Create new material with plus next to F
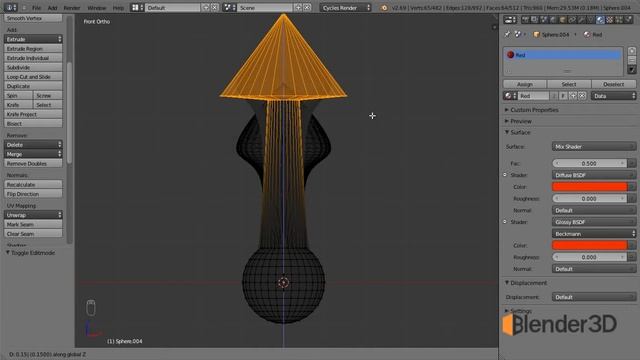This screenshot has width=640, height=360. coord(573,96)
